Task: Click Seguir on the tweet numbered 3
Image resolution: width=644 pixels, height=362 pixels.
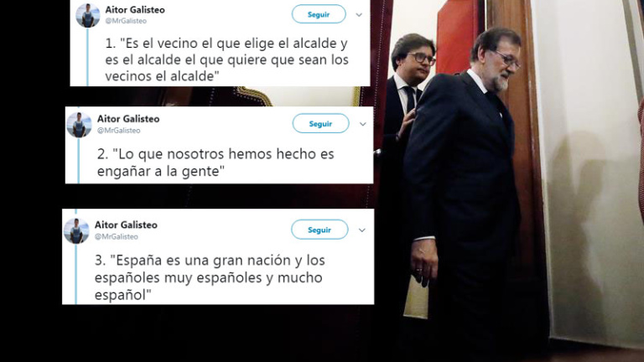Action: (319, 230)
